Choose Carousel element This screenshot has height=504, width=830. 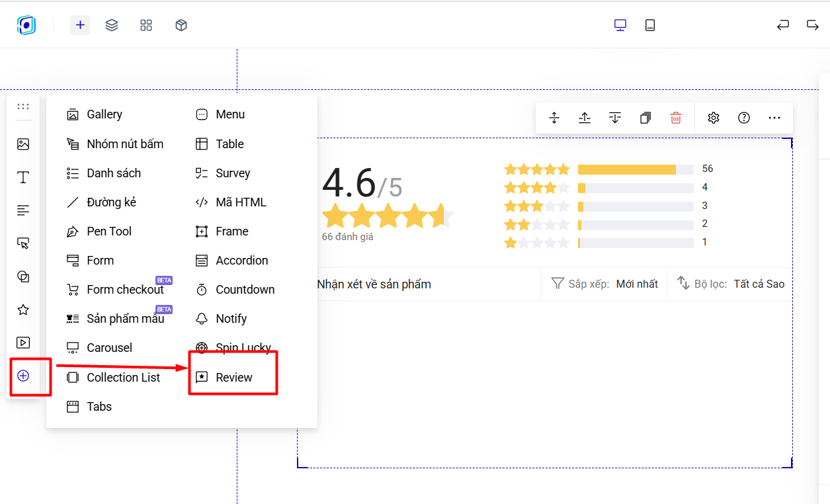click(99, 348)
